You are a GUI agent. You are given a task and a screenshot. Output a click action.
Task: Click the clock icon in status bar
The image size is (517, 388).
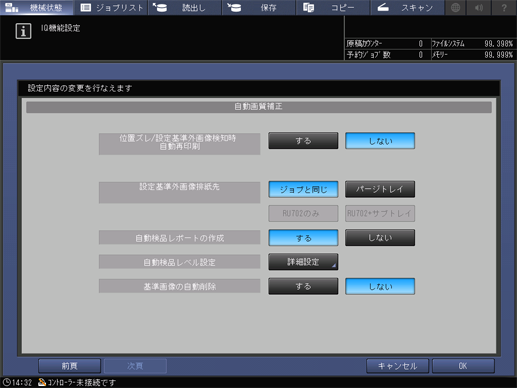pos(6,382)
